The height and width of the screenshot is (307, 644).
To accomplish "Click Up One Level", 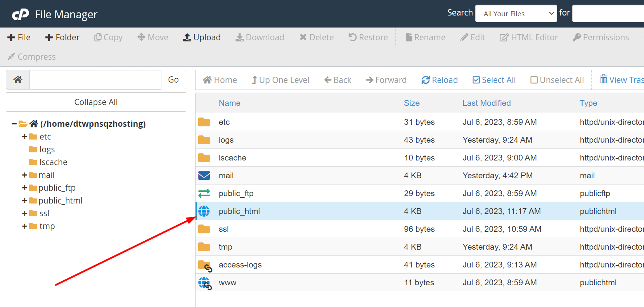I will (280, 80).
